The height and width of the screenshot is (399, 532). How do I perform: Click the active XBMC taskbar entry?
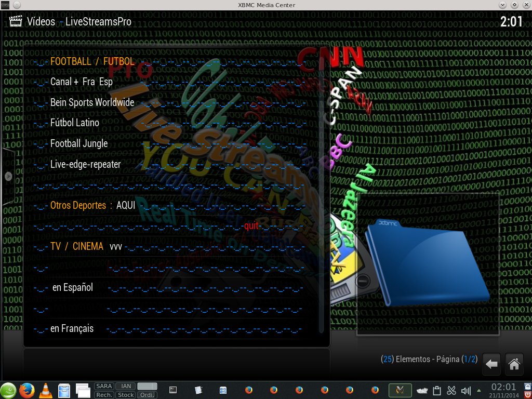(400, 390)
